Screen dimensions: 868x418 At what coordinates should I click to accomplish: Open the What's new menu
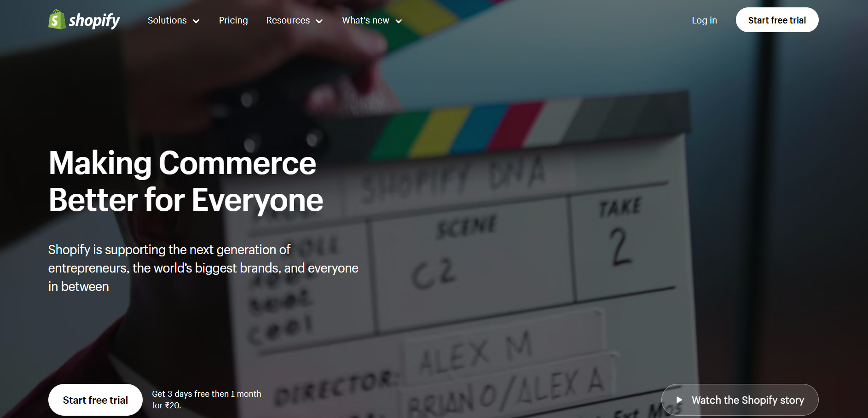(366, 20)
